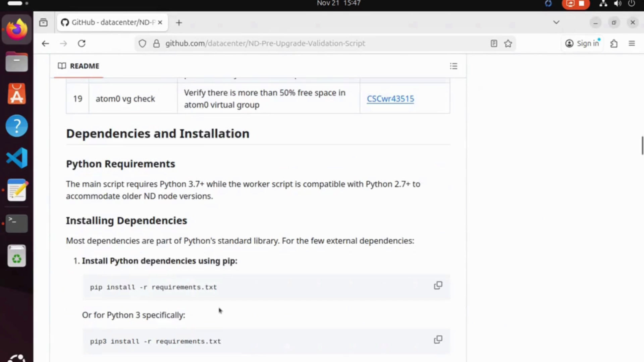The height and width of the screenshot is (362, 644).
Task: Open the Trash in the dock
Action: [x=16, y=256]
